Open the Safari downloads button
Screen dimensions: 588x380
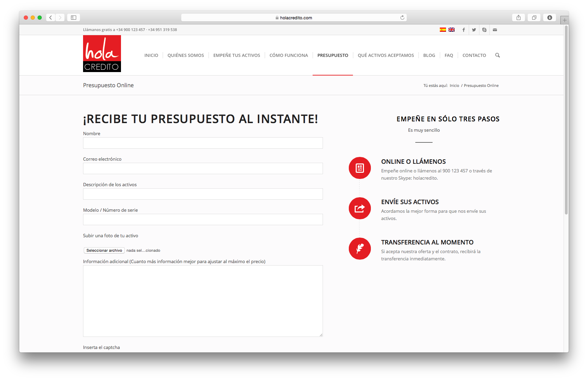tap(550, 18)
